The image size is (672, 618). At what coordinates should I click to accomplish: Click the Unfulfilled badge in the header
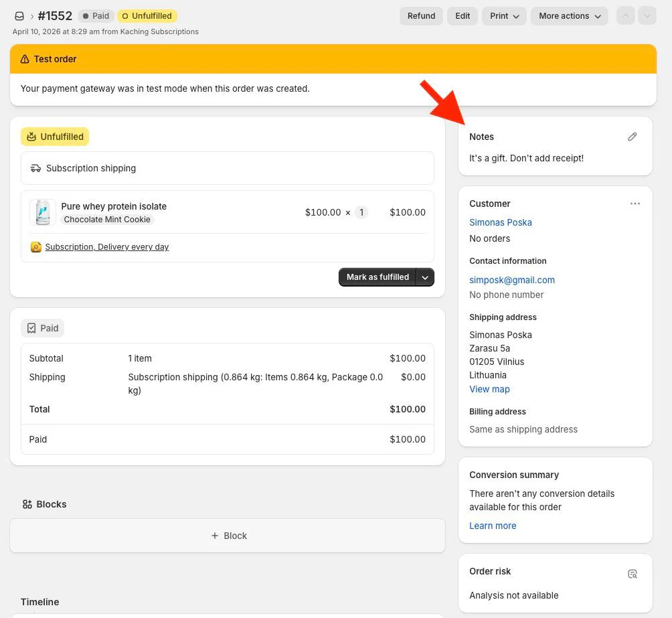(x=147, y=16)
